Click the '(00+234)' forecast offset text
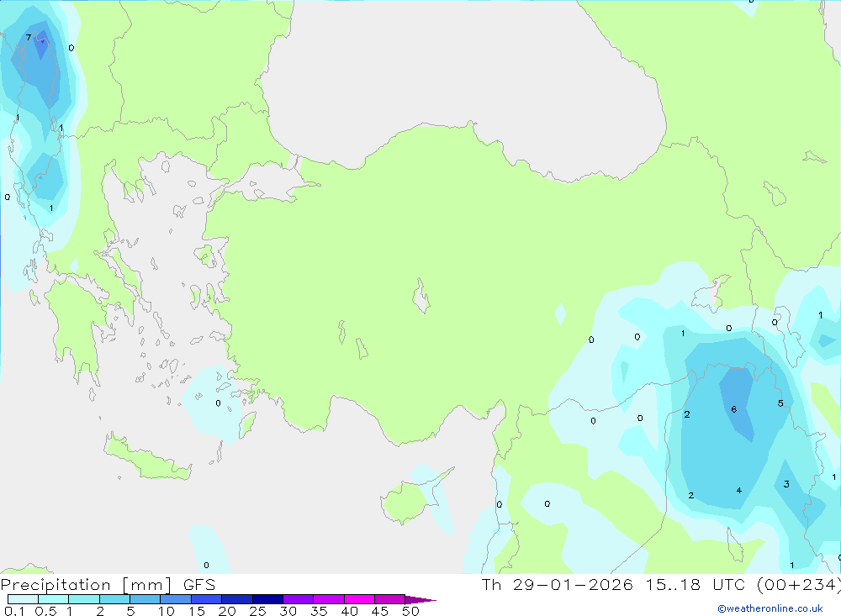841x616 pixels. pyautogui.click(x=799, y=585)
